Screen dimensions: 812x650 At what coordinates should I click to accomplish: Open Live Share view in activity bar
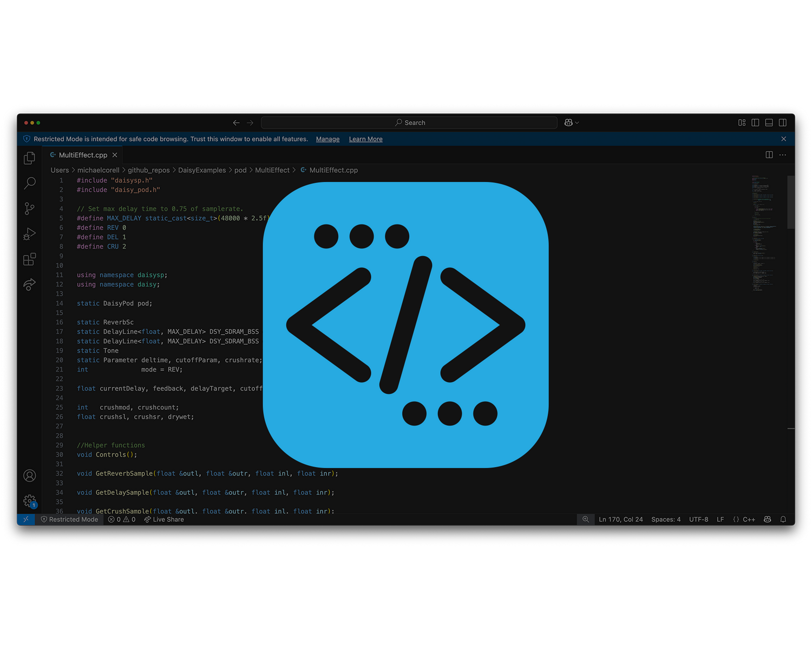coord(30,284)
